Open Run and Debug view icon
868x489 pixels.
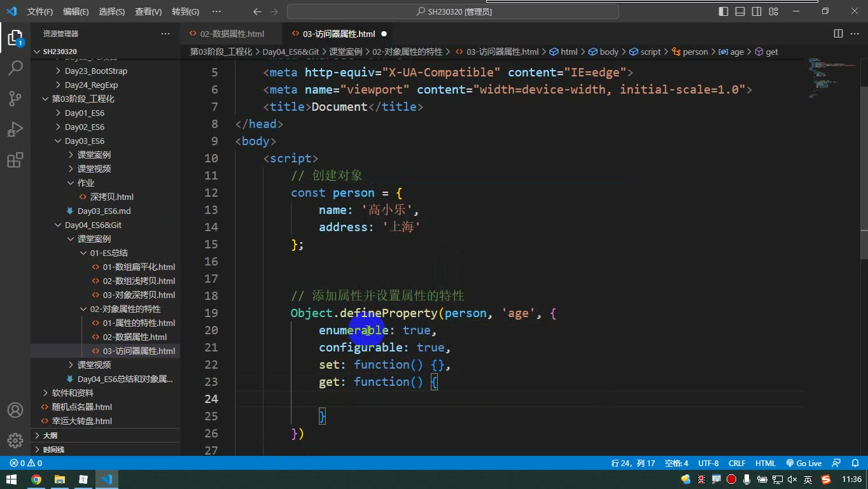tap(15, 129)
